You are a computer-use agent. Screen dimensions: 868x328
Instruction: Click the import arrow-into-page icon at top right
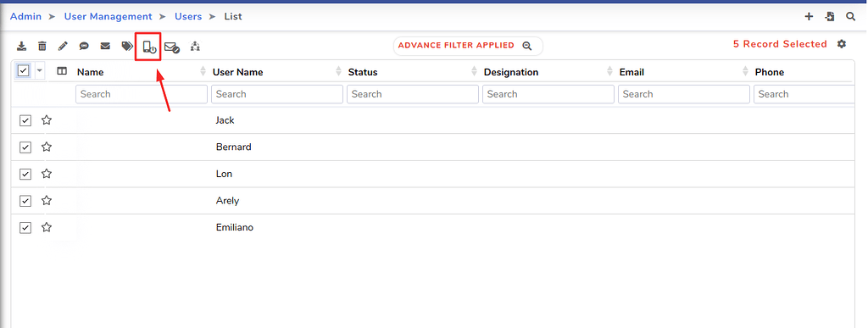click(x=829, y=17)
